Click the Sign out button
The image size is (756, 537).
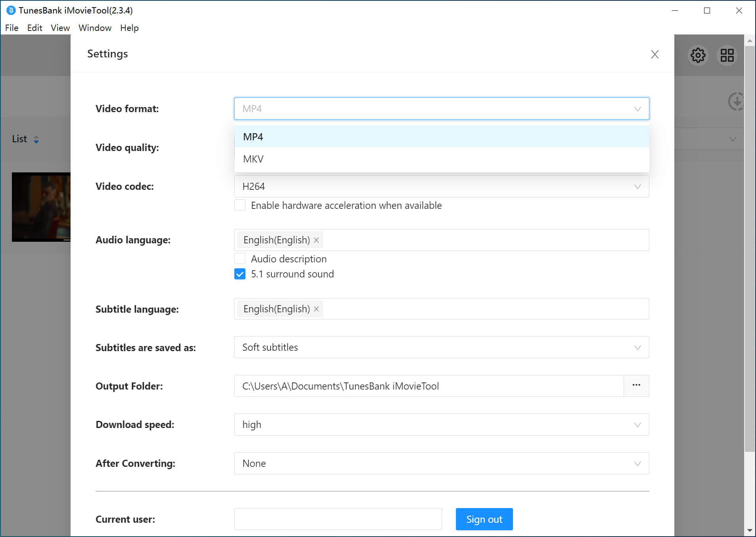point(484,519)
